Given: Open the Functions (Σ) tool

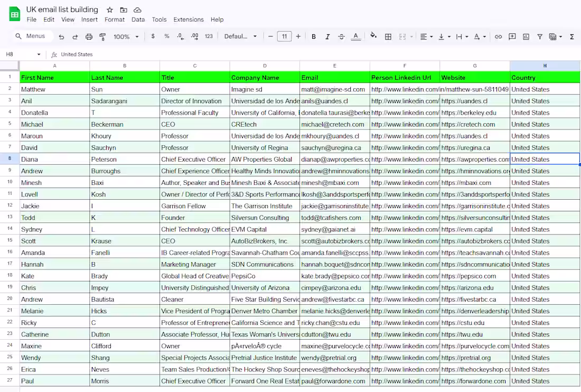Looking at the screenshot, I should tap(572, 36).
